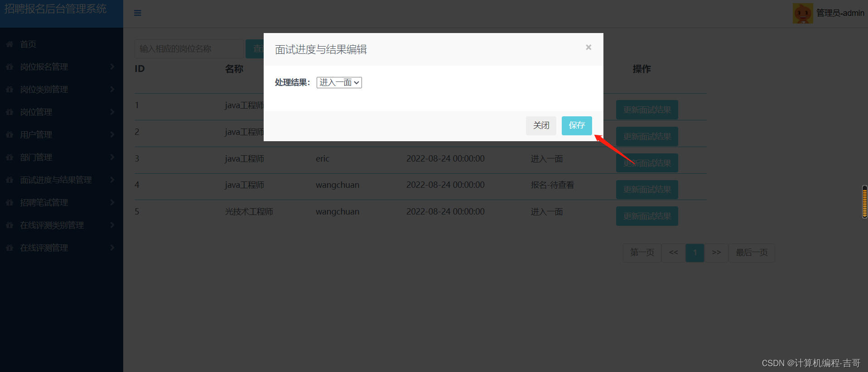Open 部门管理 menu item
This screenshot has width=868, height=372.
point(36,157)
